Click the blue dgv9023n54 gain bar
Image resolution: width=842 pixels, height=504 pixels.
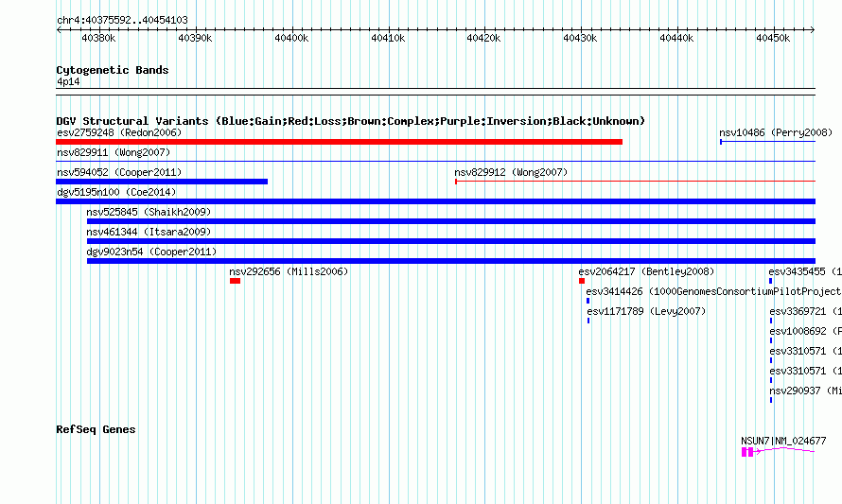[451, 261]
